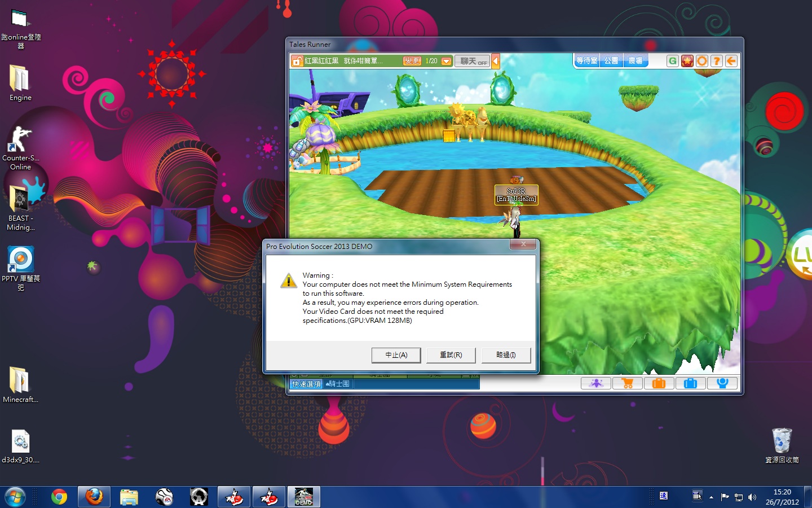Show hidden system tray icons

(712, 497)
